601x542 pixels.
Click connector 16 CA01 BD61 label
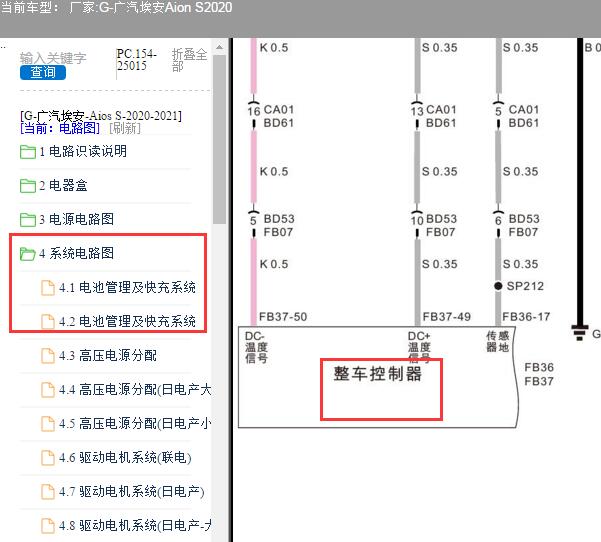pyautogui.click(x=271, y=116)
